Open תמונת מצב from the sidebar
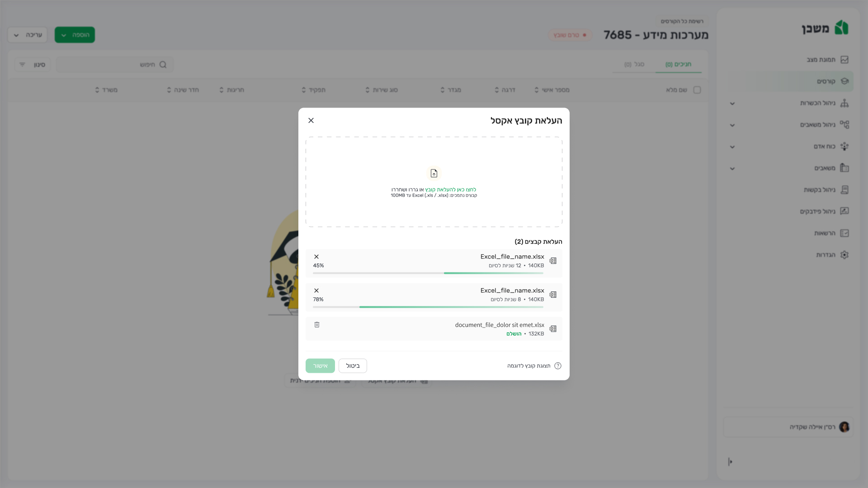 click(x=821, y=60)
